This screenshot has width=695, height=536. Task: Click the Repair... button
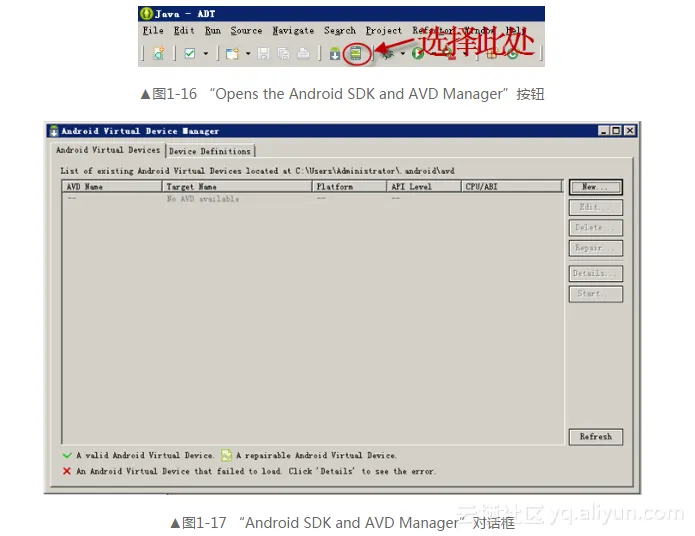tap(596, 248)
